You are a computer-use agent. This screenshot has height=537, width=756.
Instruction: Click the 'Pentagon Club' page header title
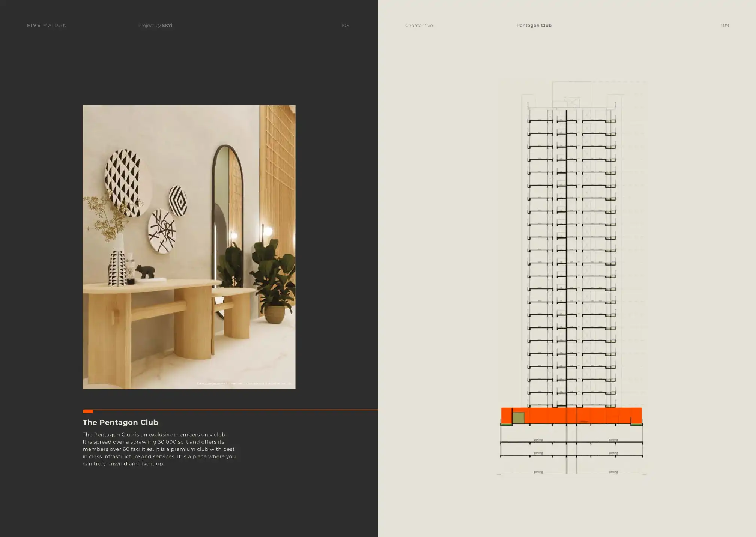tap(534, 25)
